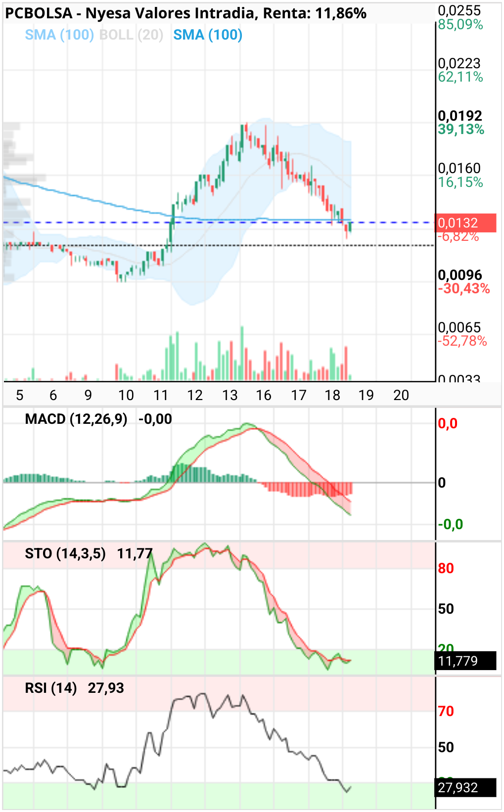Click the 'MACD (12,26,9)' indicator label
Screen dimensions: 504x812
(76, 419)
